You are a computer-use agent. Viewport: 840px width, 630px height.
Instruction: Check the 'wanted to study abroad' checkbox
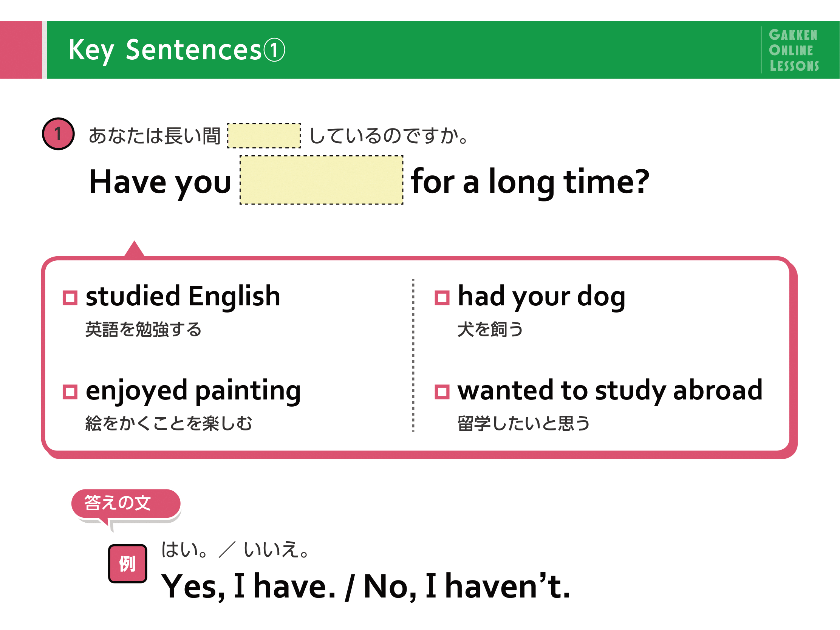point(442,392)
